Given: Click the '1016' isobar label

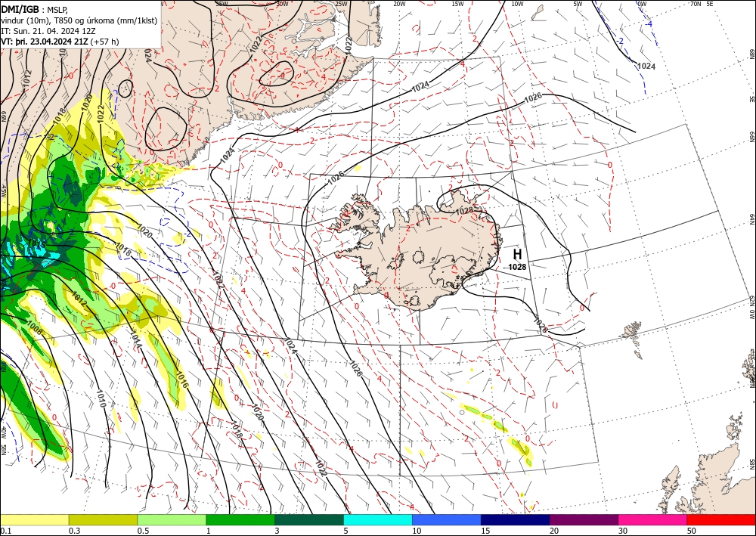Looking at the screenshot, I should pyautogui.click(x=181, y=380).
